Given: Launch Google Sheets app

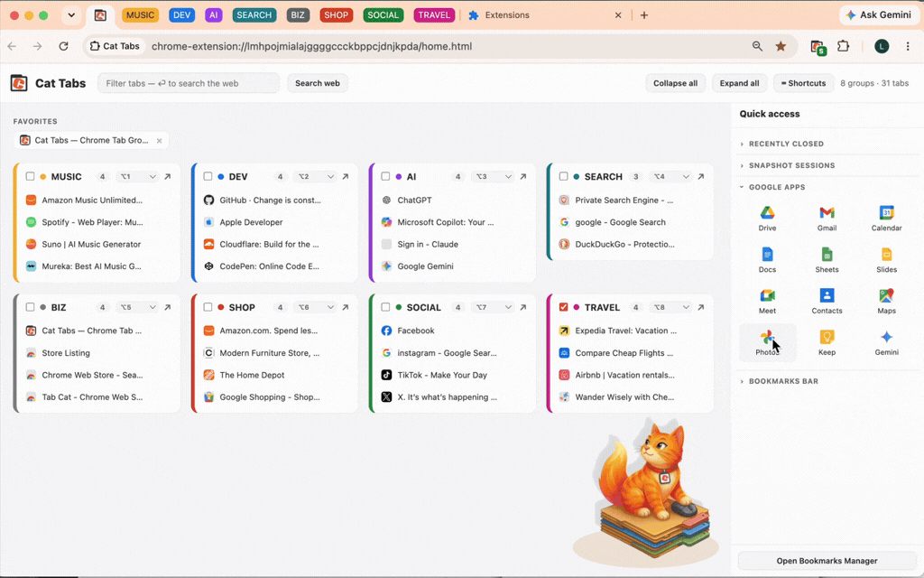Looking at the screenshot, I should click(x=827, y=259).
